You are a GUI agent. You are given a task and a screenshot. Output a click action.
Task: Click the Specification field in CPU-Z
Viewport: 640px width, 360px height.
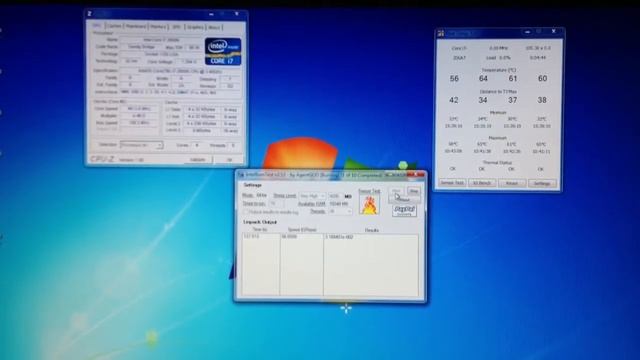click(180, 71)
